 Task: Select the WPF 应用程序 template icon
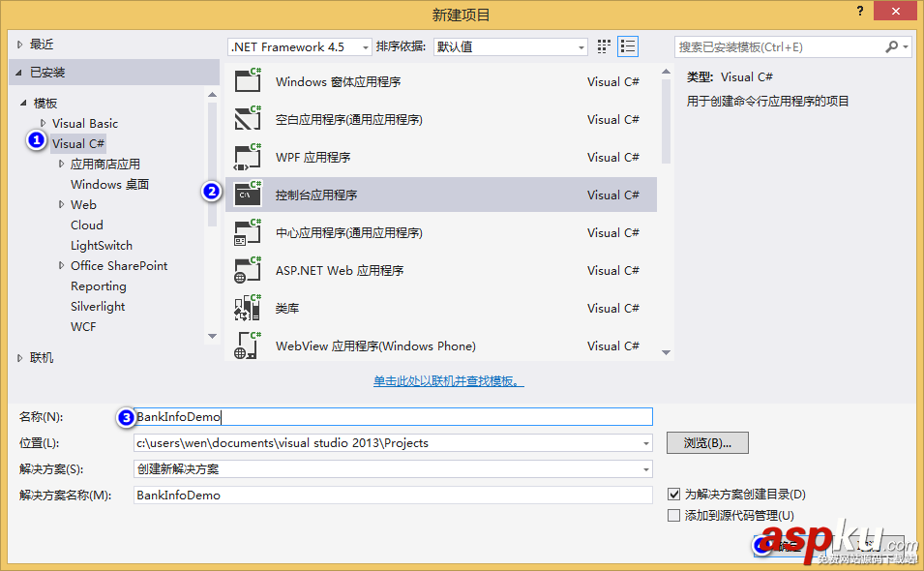[x=247, y=157]
